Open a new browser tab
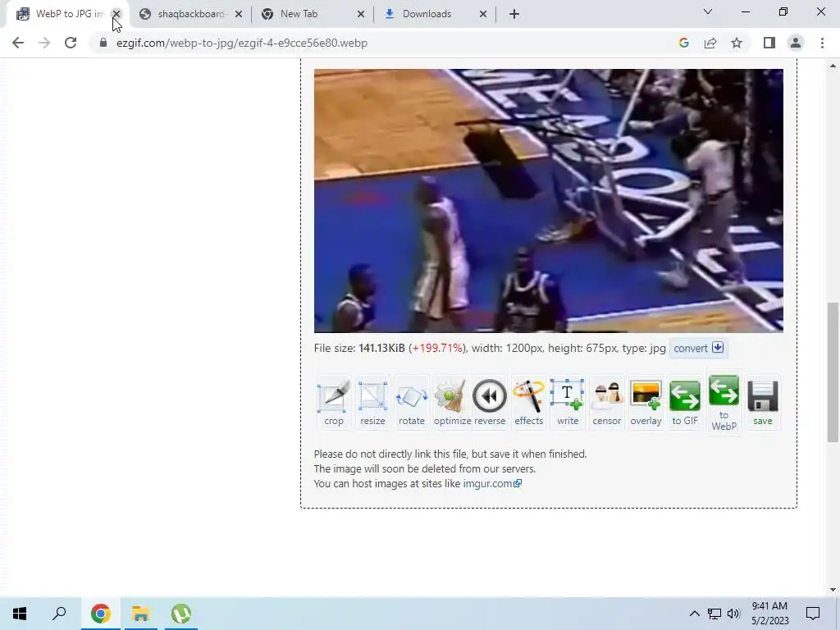Screen dimensions: 840x630 (x=514, y=14)
